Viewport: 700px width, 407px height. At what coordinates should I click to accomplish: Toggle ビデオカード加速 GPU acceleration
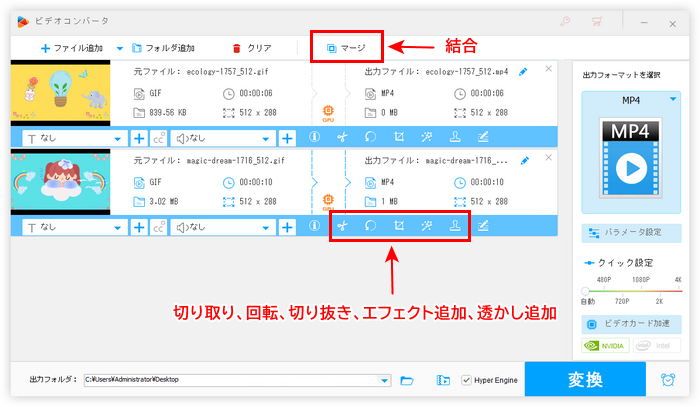point(631,324)
